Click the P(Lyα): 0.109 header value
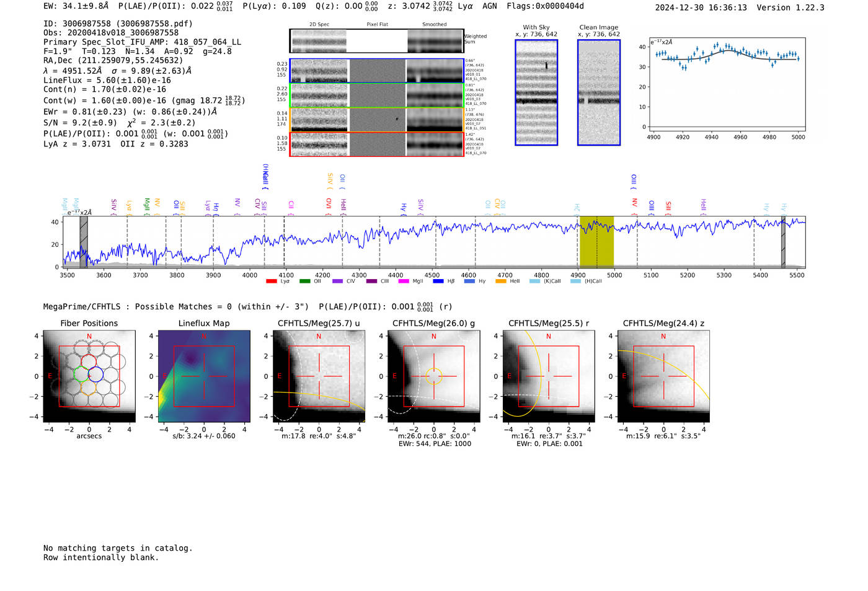Viewport: 868px width, 591px height. coord(274,6)
